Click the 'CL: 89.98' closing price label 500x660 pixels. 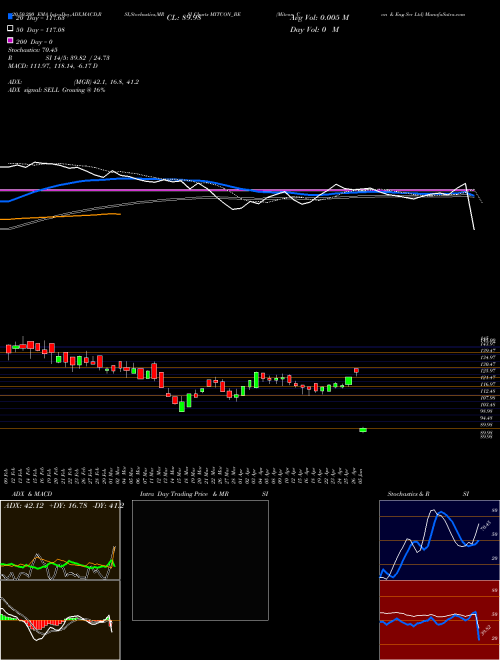click(184, 18)
